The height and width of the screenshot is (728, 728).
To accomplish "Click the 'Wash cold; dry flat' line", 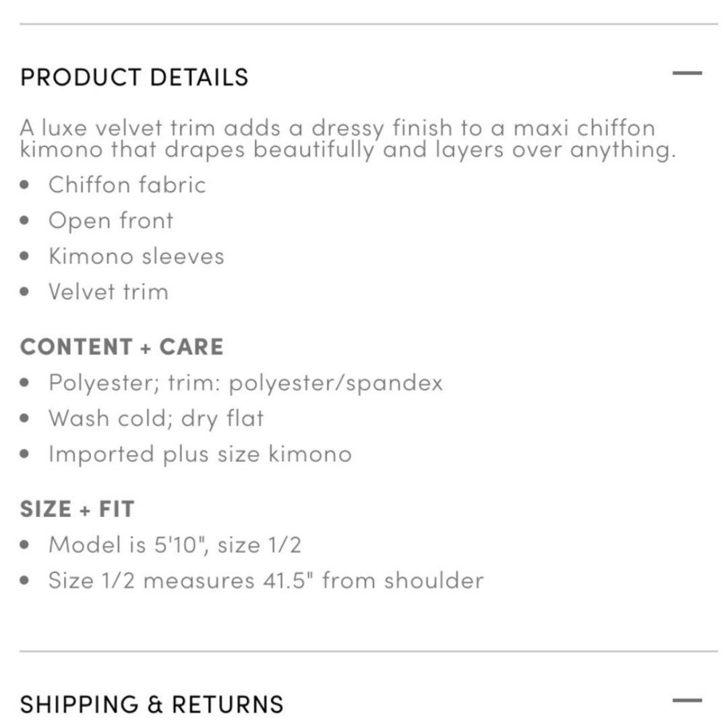I will coord(156,419).
